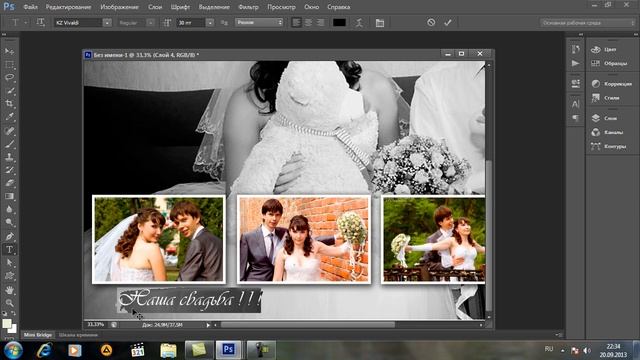The image size is (640, 360).
Task: Click the horizontal document scrollbar
Action: (308, 325)
